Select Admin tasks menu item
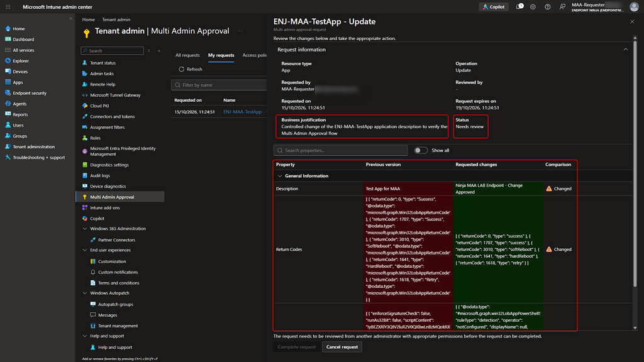644x362 pixels. pyautogui.click(x=102, y=74)
